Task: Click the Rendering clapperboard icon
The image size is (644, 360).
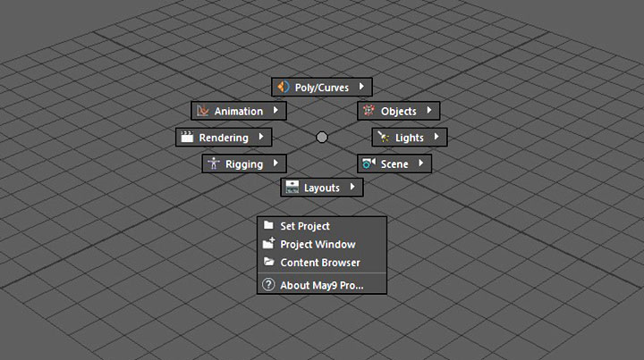Action: (x=187, y=137)
